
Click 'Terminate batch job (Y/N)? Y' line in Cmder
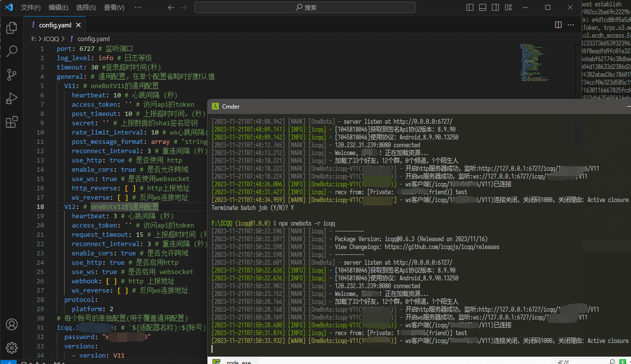pos(253,208)
